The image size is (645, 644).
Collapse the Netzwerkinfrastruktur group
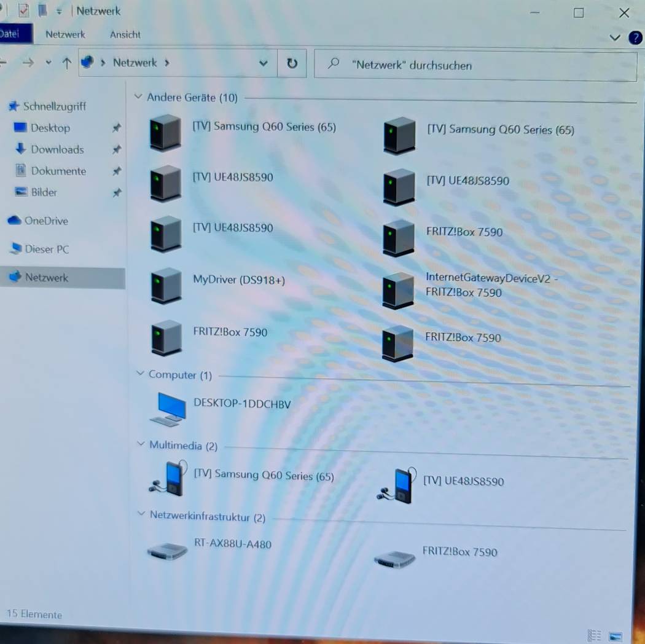tap(141, 514)
